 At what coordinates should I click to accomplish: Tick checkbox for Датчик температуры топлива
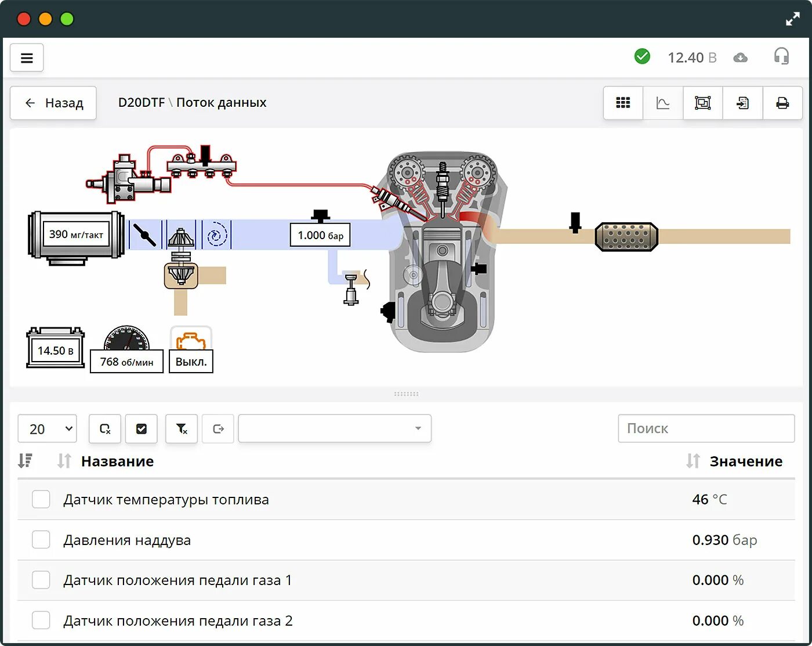pyautogui.click(x=41, y=499)
